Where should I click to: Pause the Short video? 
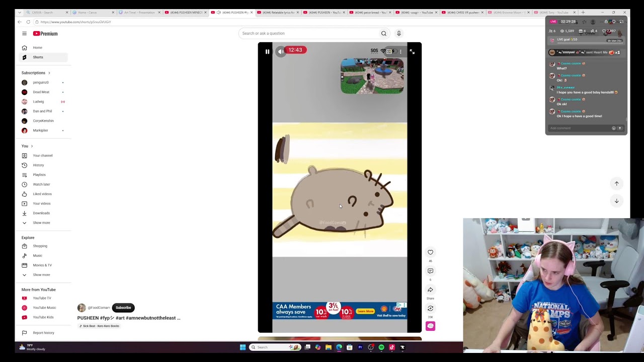pyautogui.click(x=267, y=51)
